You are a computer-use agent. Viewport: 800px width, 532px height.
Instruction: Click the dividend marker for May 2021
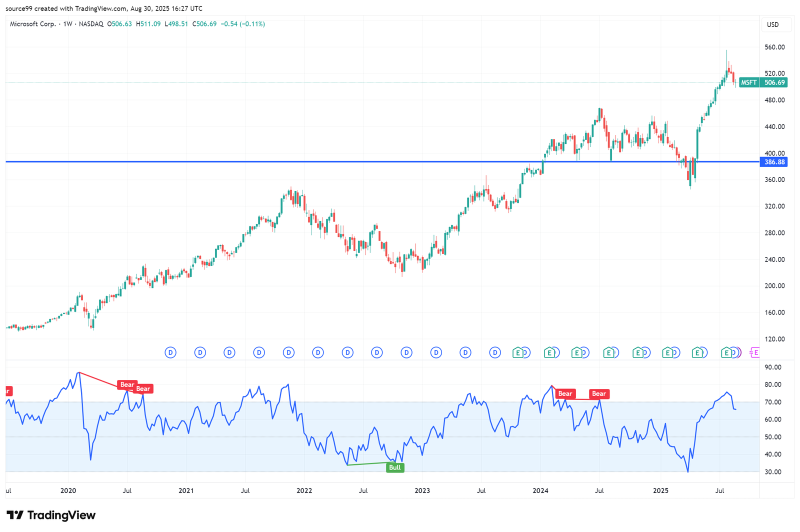pos(229,352)
